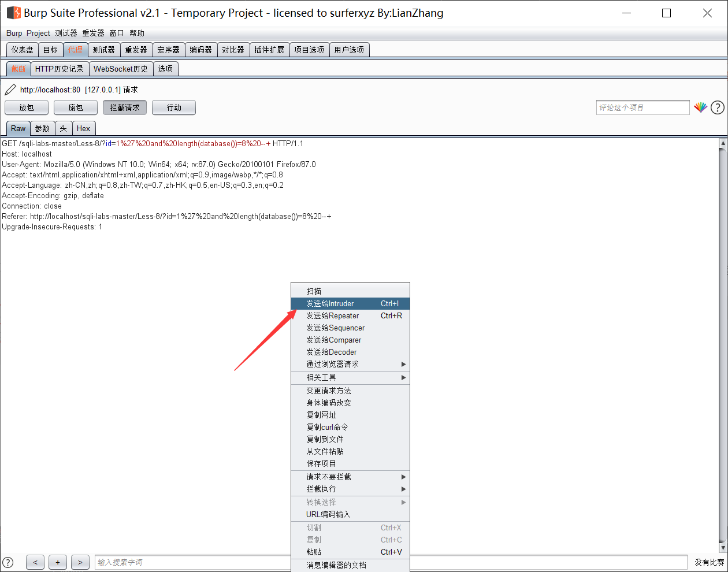Viewport: 728px width, 572px height.
Task: Open the 重发器 menu in menu bar
Action: click(93, 33)
